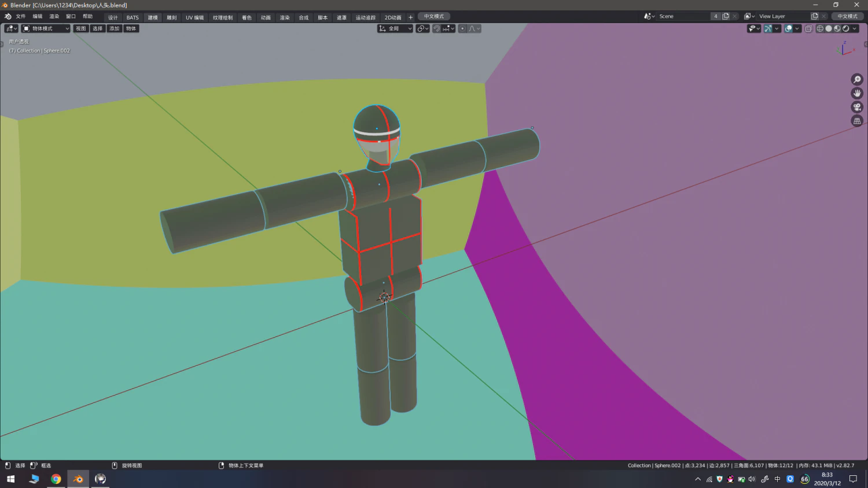Open the 窗口 (Window) menu
This screenshot has height=488, width=868.
pyautogui.click(x=71, y=17)
